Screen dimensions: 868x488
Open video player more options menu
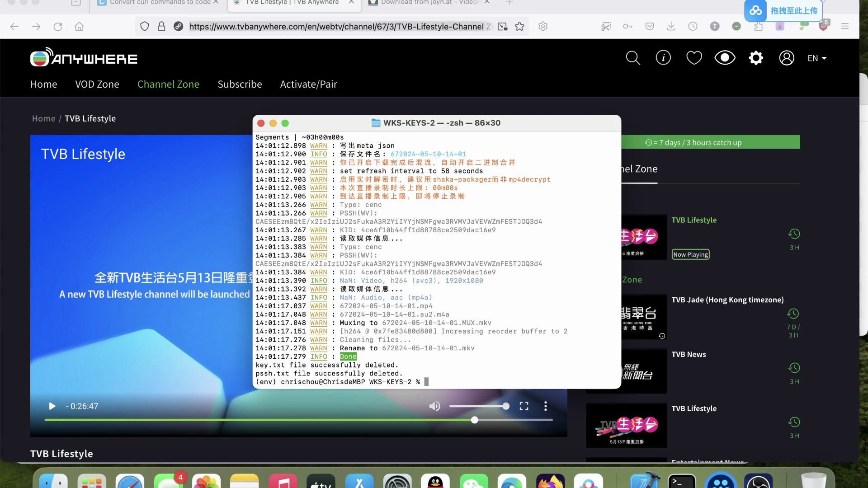[x=546, y=406]
